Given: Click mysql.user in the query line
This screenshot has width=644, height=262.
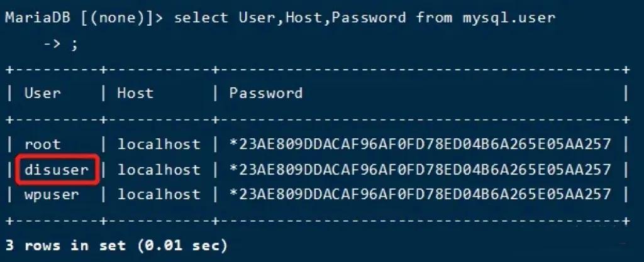Looking at the screenshot, I should click(x=509, y=18).
